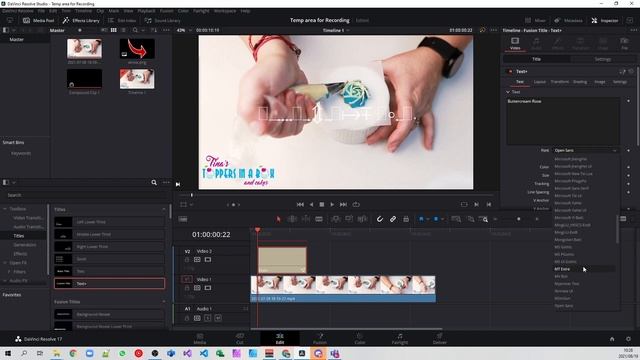Click the Buttercream Rose text field
Image resolution: width=640 pixels, height=360 pixels.
point(563,121)
